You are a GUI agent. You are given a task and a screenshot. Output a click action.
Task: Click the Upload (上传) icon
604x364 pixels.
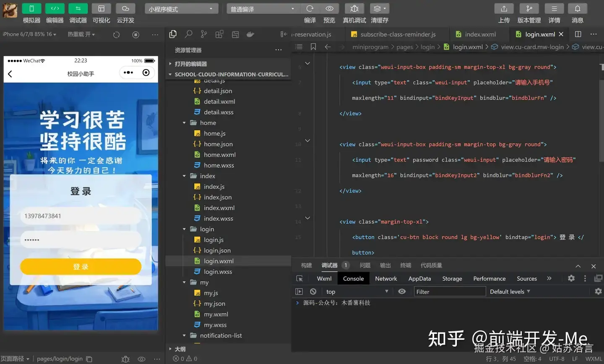tap(504, 9)
